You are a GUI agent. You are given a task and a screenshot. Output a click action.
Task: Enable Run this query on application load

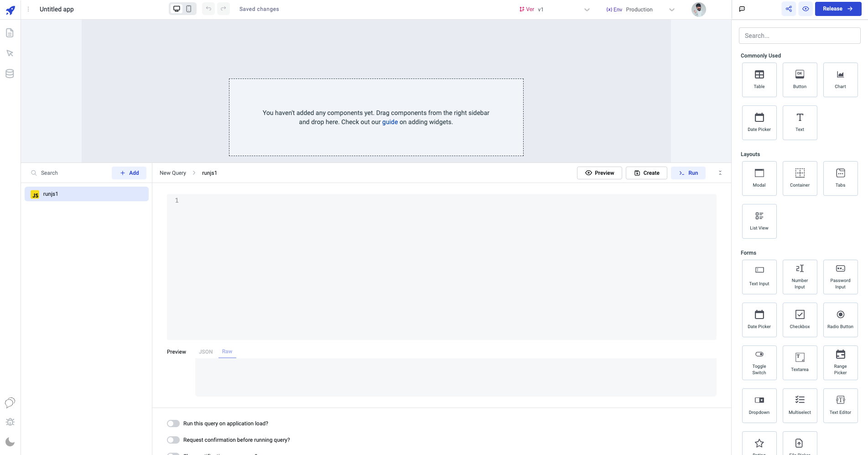click(x=173, y=424)
